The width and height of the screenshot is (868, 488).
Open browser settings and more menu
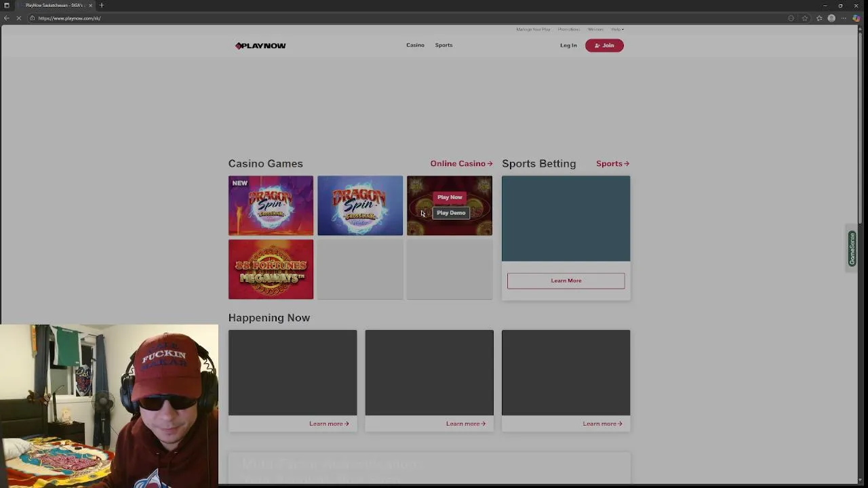click(844, 18)
